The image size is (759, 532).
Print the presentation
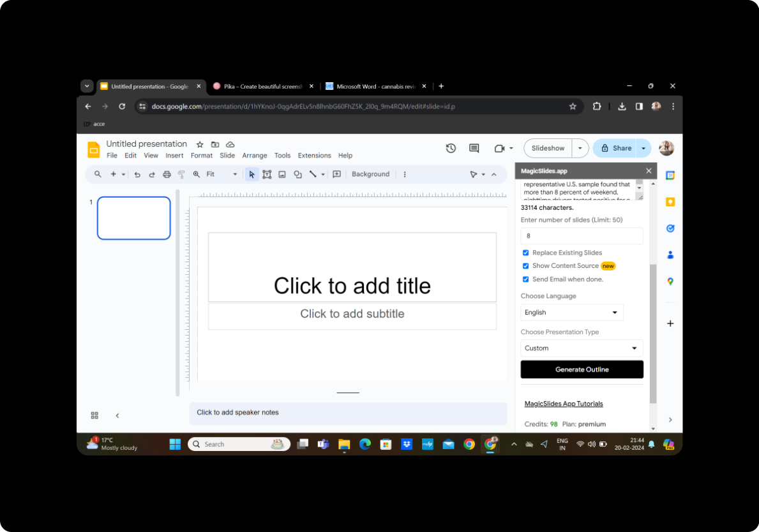(x=167, y=175)
